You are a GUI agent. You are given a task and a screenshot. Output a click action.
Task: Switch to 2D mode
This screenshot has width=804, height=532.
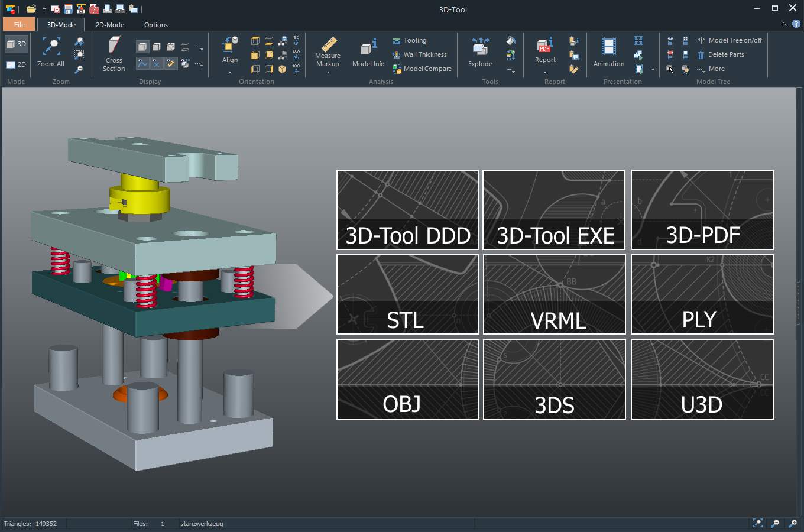(16, 64)
